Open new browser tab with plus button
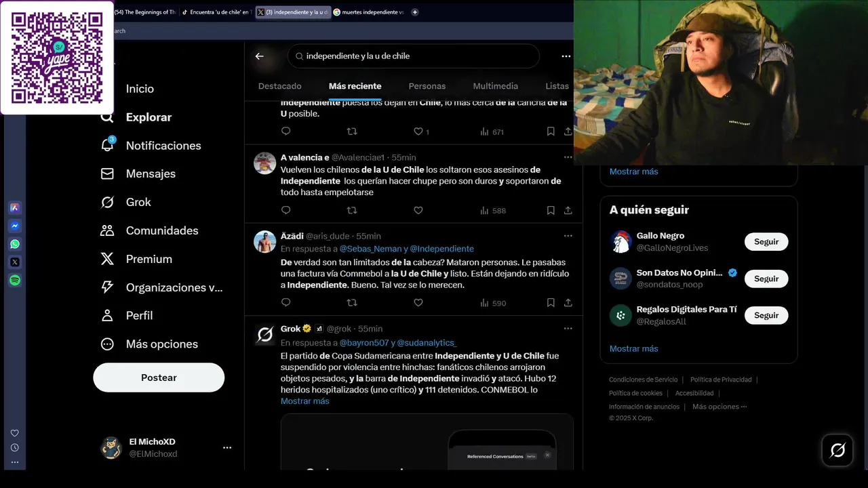The image size is (868, 488). point(415,12)
